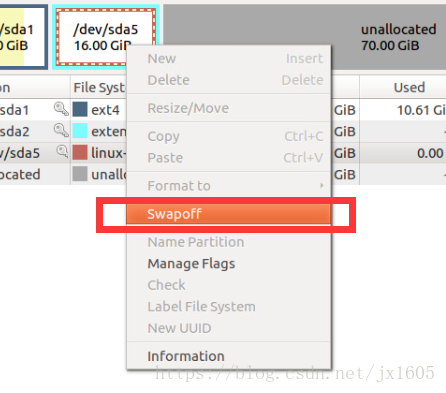Click the New menu entry
Screen dimensions: 446x393
point(229,59)
